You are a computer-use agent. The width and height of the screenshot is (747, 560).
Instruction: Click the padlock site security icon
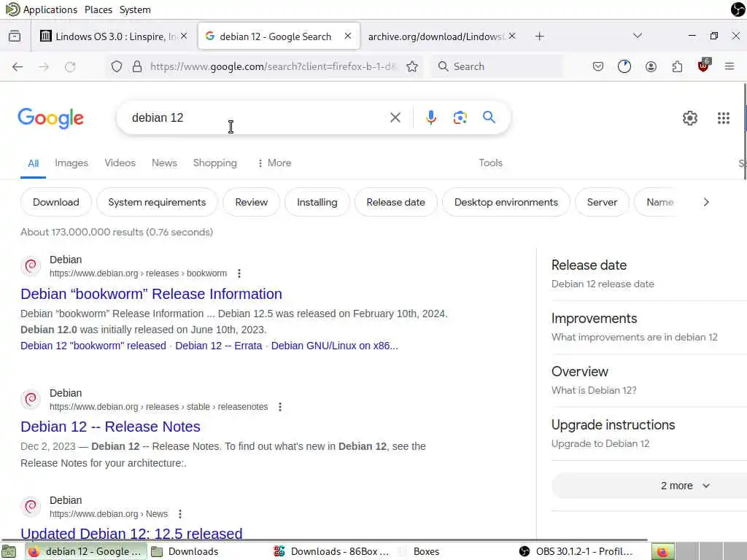[136, 66]
